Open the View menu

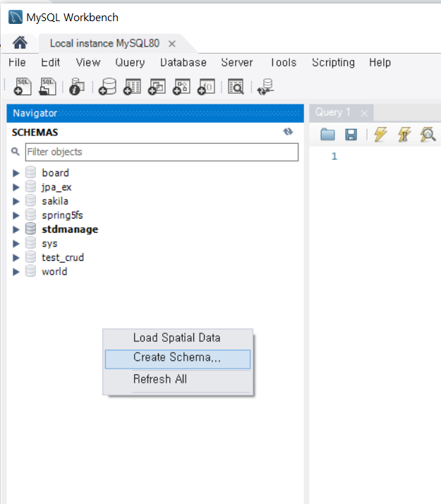[x=88, y=62]
